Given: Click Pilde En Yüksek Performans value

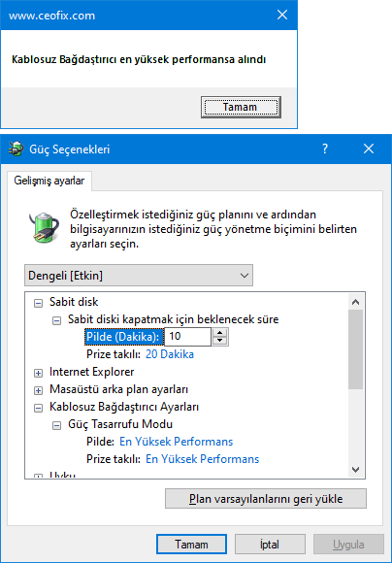Looking at the screenshot, I should click(177, 442).
